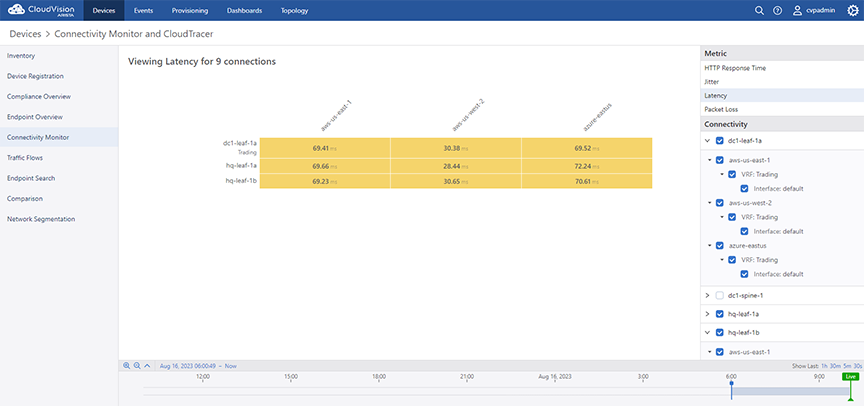Show last 1h of data
Screen dimensions: 864x406
click(824, 366)
